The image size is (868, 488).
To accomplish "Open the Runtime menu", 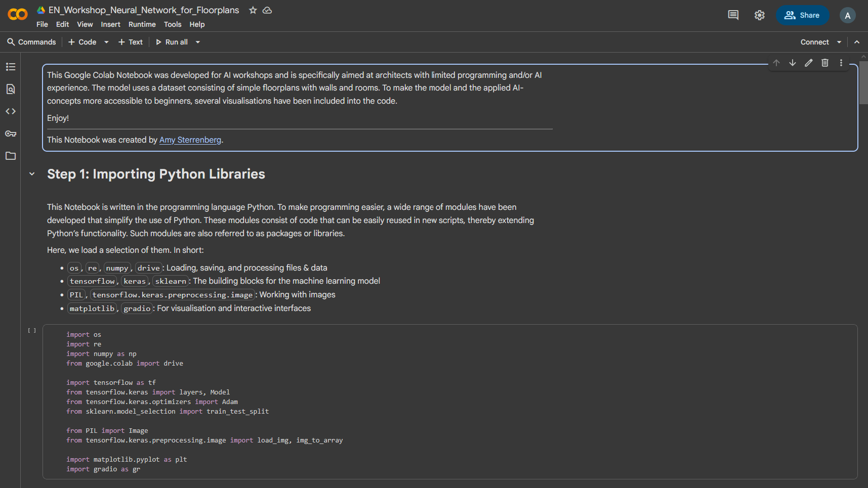I will pyautogui.click(x=142, y=24).
